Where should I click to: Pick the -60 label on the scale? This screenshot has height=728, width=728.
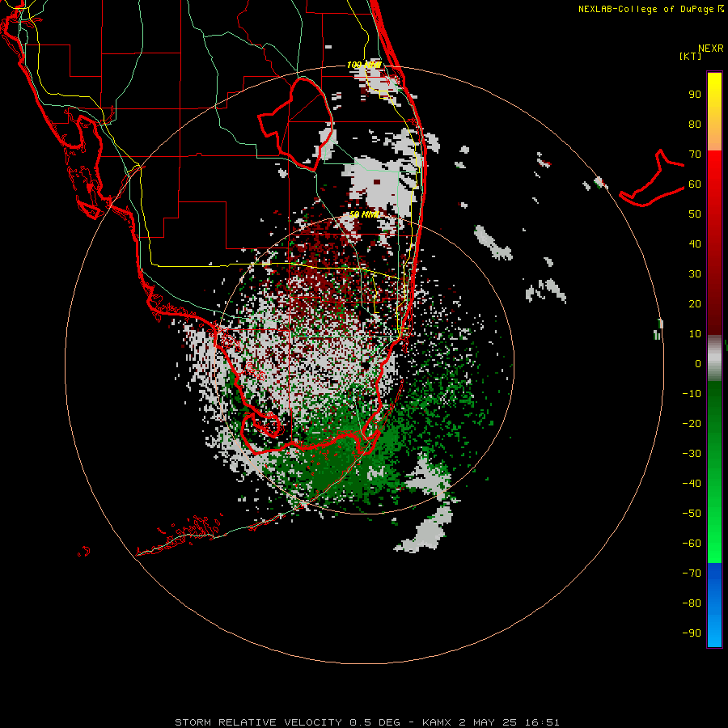click(692, 544)
